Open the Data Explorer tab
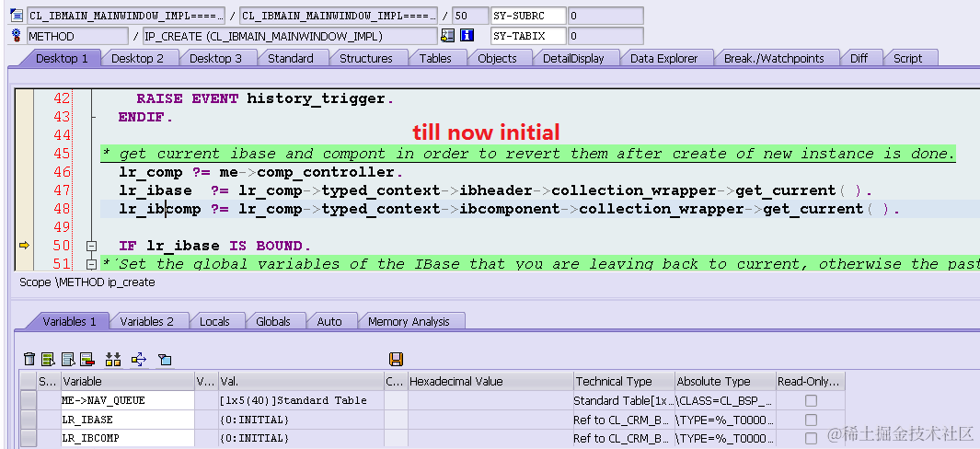 pyautogui.click(x=663, y=58)
